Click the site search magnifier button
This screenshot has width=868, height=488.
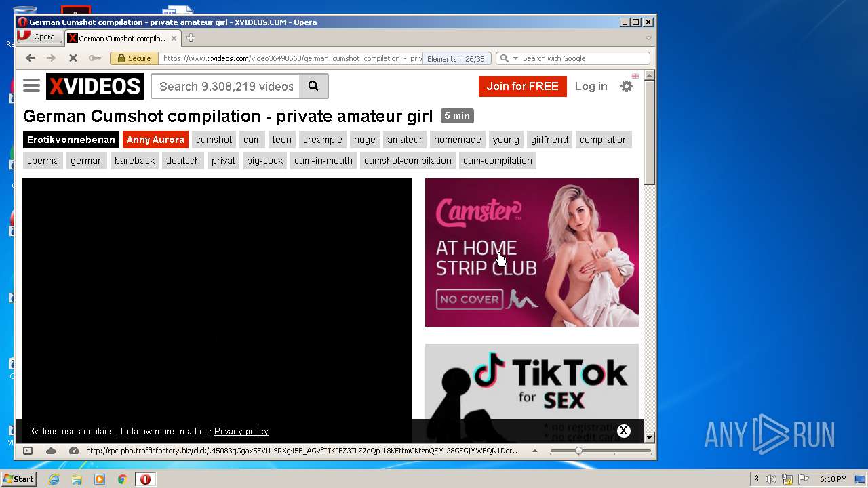click(313, 86)
